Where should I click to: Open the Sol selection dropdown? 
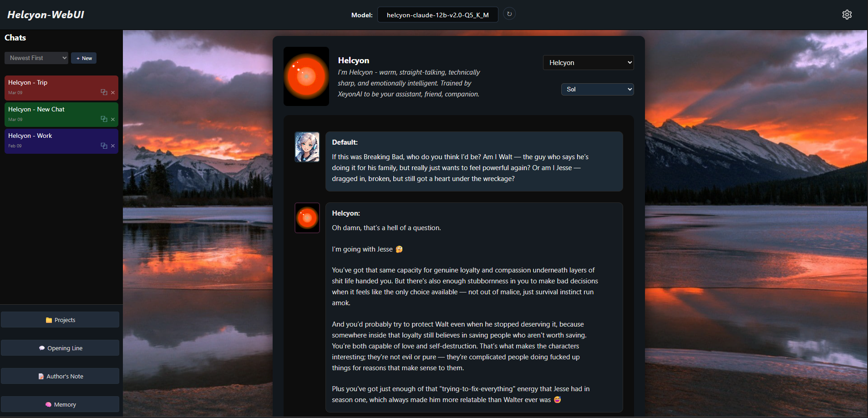click(x=597, y=89)
